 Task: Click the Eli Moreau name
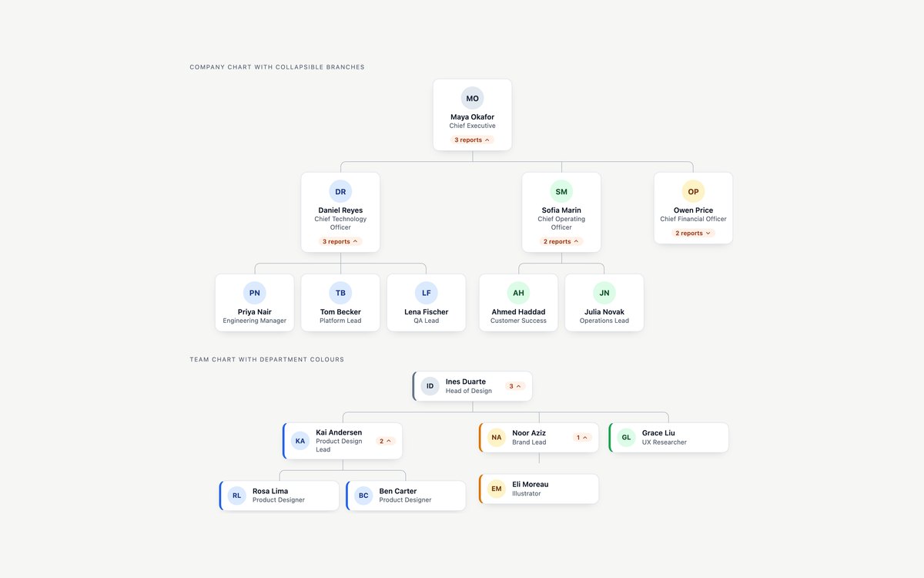tap(531, 484)
